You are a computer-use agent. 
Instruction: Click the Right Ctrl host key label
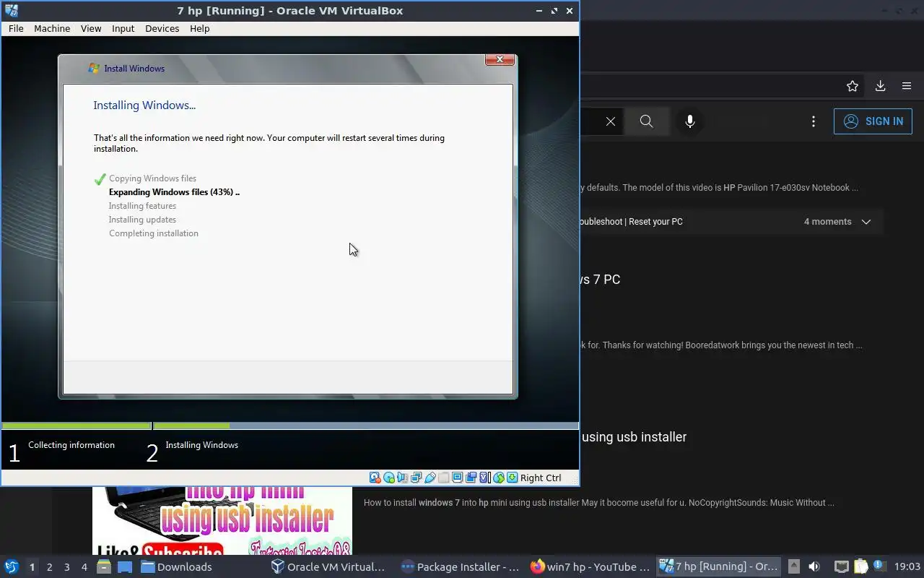(541, 478)
